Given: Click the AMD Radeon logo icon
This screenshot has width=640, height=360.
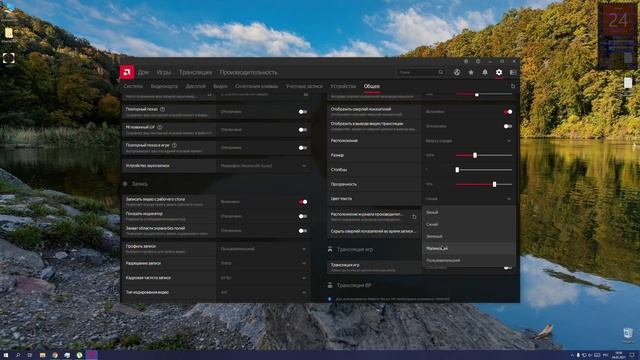Looking at the screenshot, I should pyautogui.click(x=127, y=72).
